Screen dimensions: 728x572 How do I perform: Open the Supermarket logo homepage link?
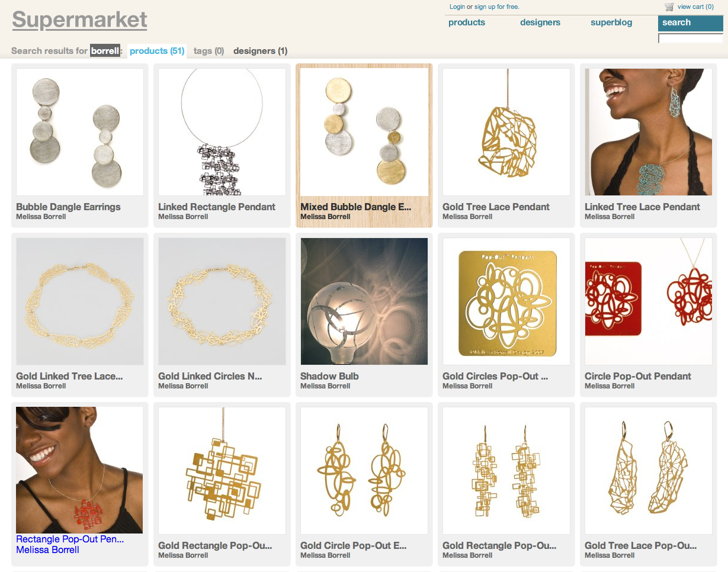coord(79,20)
